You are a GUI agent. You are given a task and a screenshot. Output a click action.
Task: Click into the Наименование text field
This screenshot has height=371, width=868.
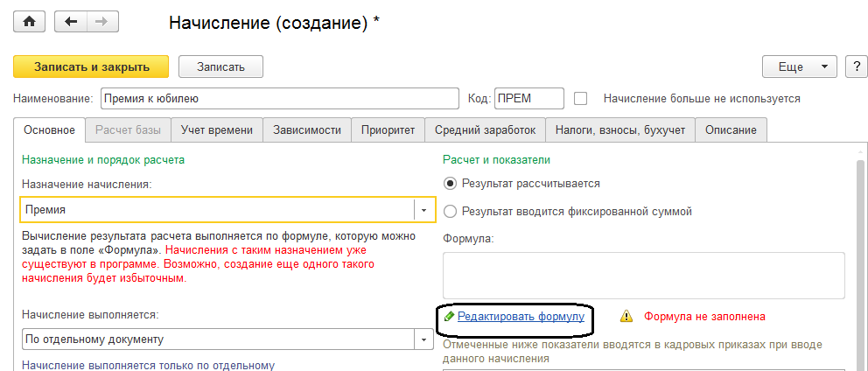click(x=280, y=99)
